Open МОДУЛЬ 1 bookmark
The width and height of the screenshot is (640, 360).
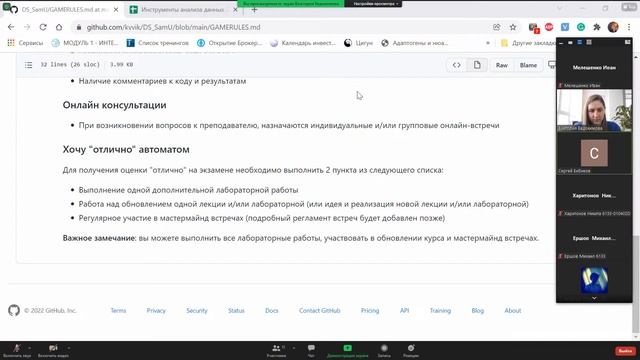85,43
